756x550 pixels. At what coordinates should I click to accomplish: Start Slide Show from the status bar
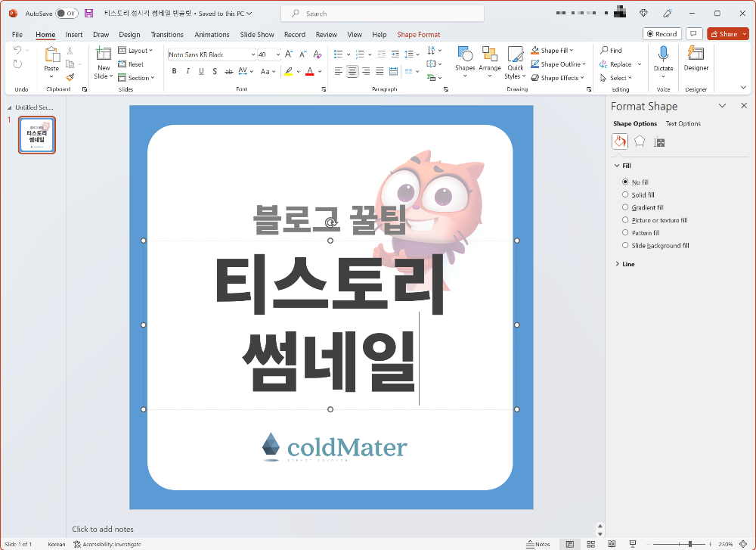click(632, 543)
